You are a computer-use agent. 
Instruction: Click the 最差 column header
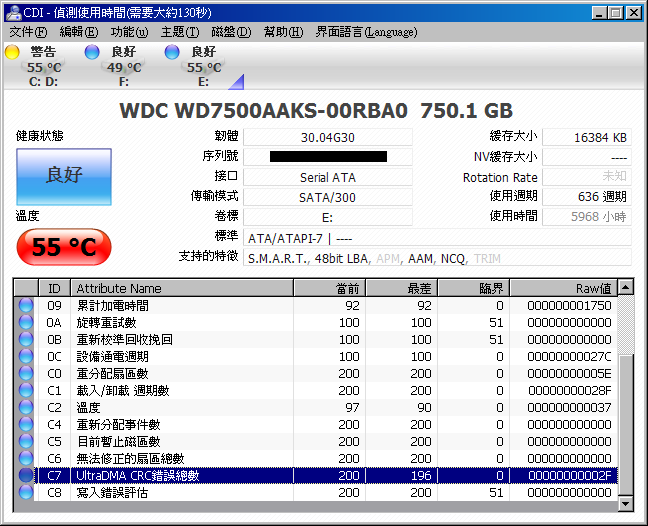click(401, 288)
